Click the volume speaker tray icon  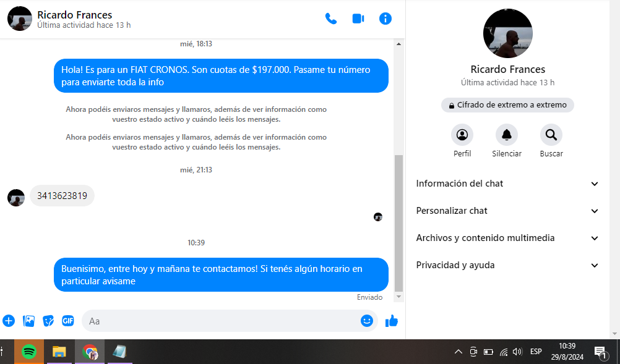517,352
